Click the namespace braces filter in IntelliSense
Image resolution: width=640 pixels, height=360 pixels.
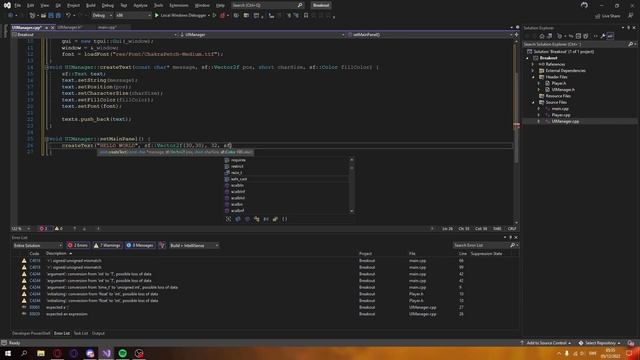(284, 219)
